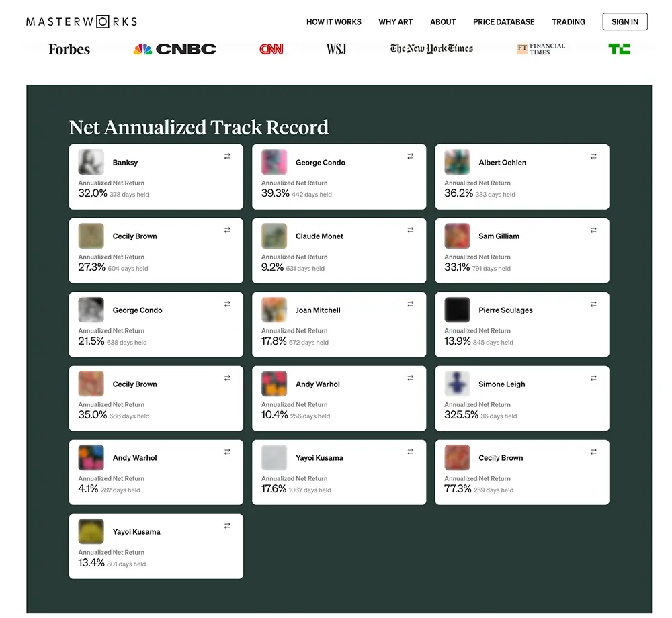The height and width of the screenshot is (618, 672).
Task: Open the Simone Leigh artwork thumbnail
Action: [x=457, y=384]
